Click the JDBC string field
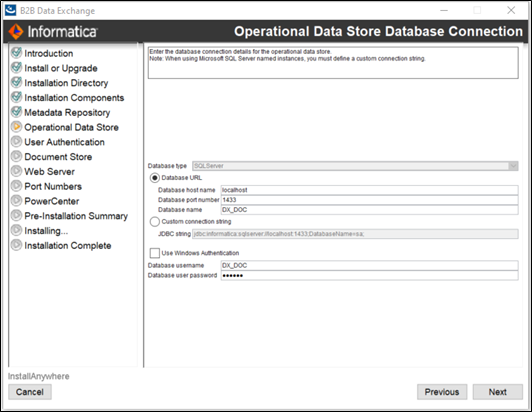Viewport: 532px width, 412px height. [x=355, y=234]
